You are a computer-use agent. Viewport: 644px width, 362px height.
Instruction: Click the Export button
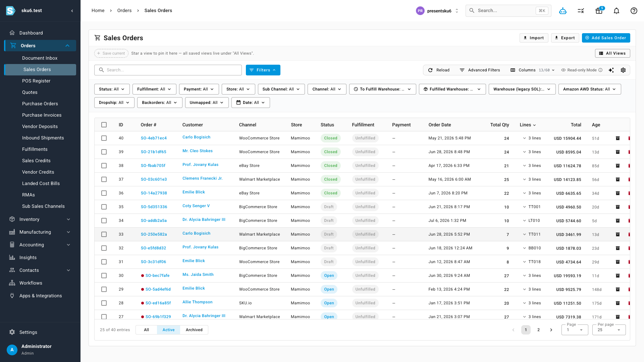pos(565,38)
